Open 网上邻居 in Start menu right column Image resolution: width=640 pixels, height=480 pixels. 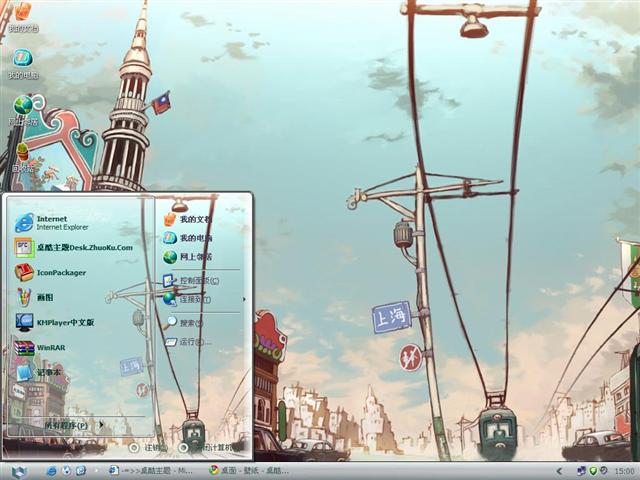(188, 257)
